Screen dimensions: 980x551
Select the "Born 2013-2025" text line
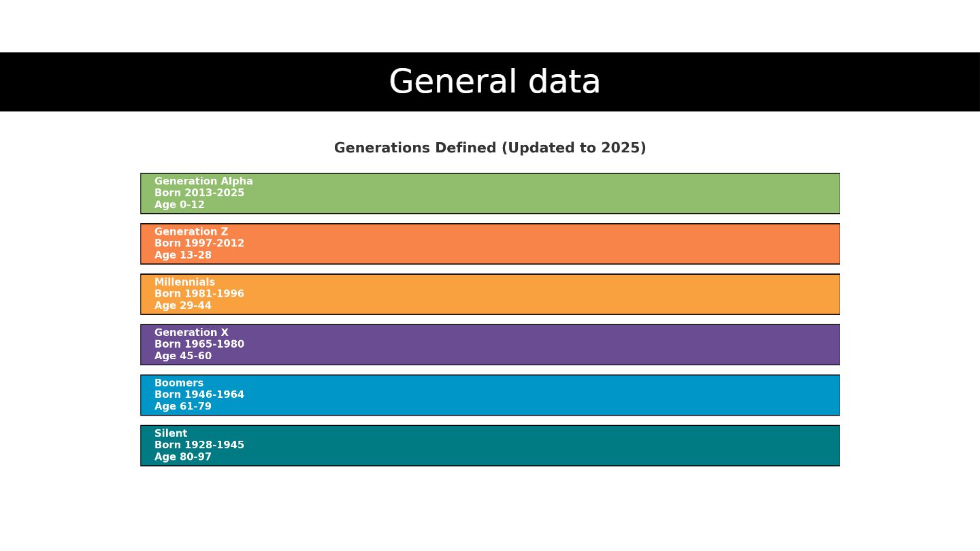pyautogui.click(x=199, y=193)
